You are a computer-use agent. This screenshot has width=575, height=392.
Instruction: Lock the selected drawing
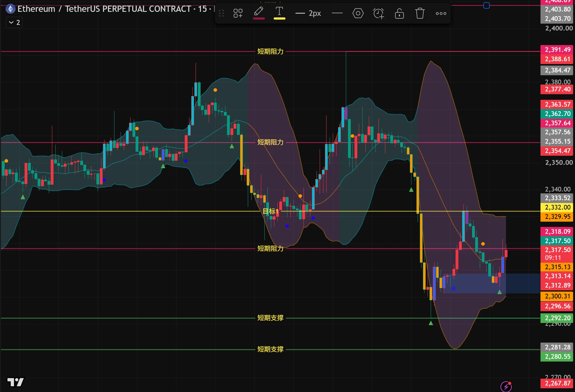click(399, 13)
